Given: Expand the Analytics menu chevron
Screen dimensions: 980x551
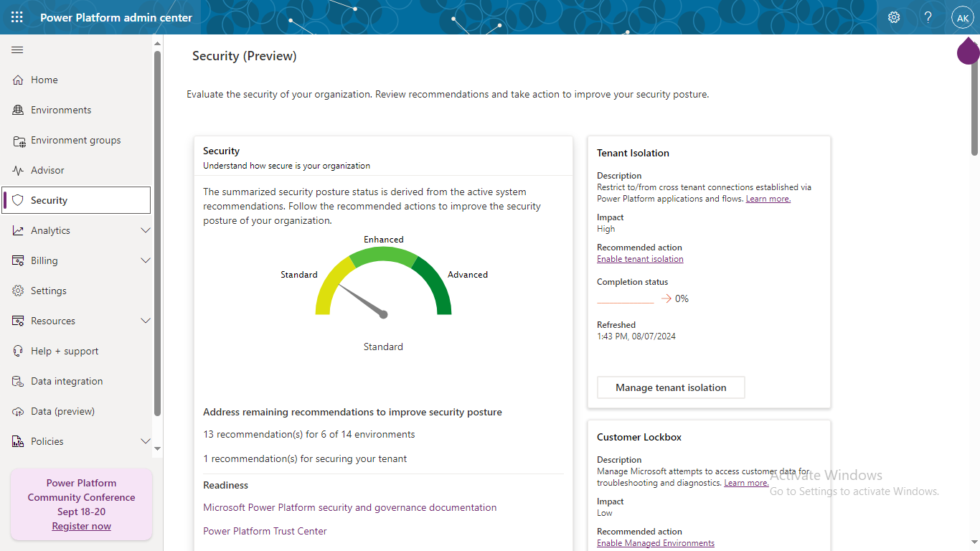Looking at the screenshot, I should tap(146, 230).
